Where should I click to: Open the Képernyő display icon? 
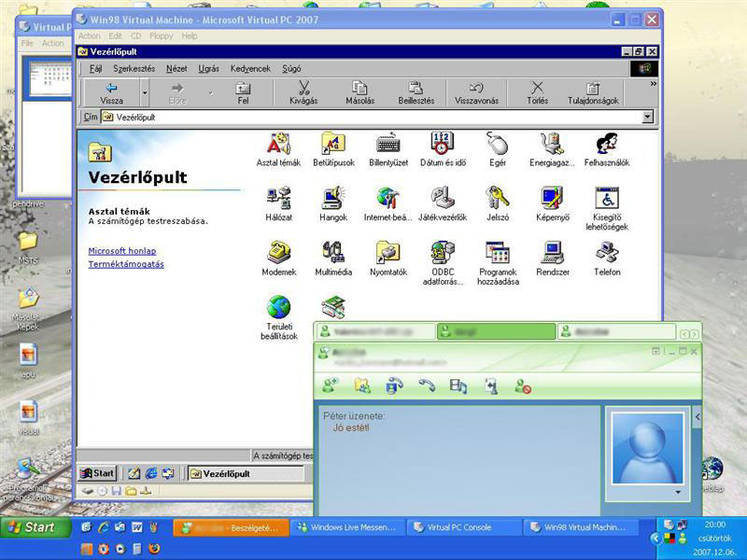[553, 204]
